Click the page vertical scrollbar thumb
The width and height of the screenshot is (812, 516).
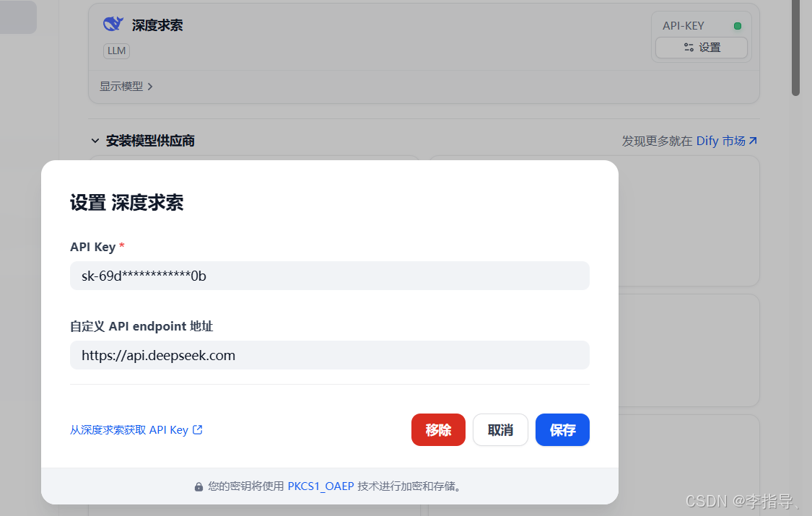coord(795,48)
